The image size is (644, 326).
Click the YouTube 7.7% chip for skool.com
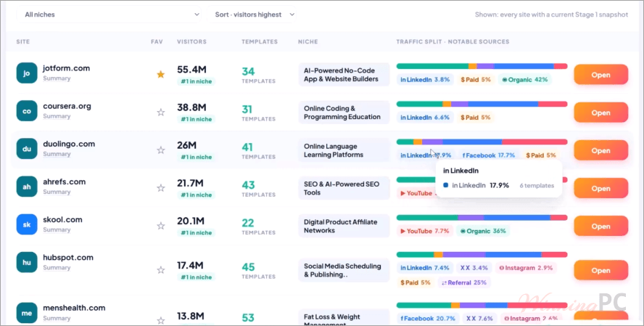425,231
